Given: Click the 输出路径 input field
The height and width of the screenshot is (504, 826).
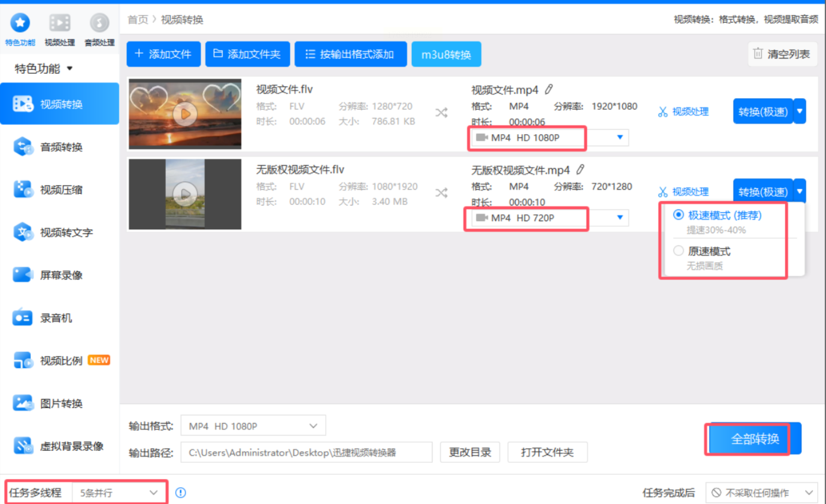Looking at the screenshot, I should pyautogui.click(x=306, y=452).
